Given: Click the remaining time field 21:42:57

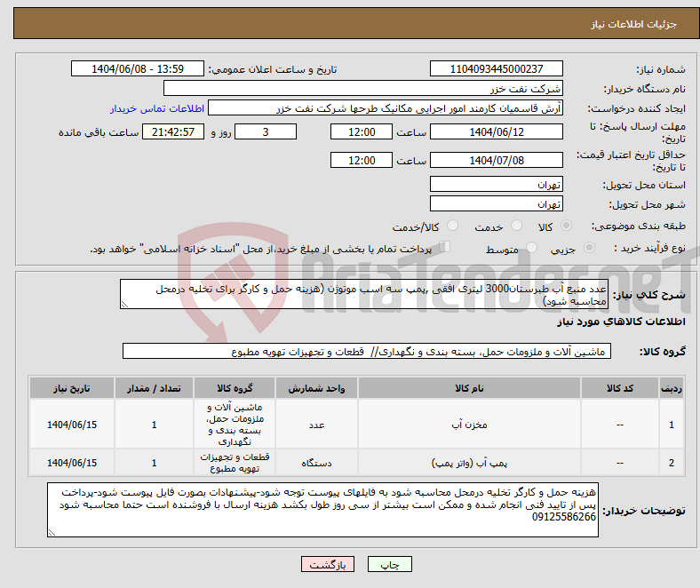Looking at the screenshot, I should [173, 131].
